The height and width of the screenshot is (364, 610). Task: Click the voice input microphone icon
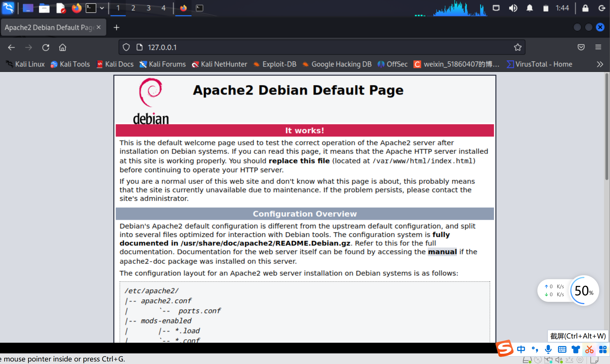pyautogui.click(x=548, y=349)
